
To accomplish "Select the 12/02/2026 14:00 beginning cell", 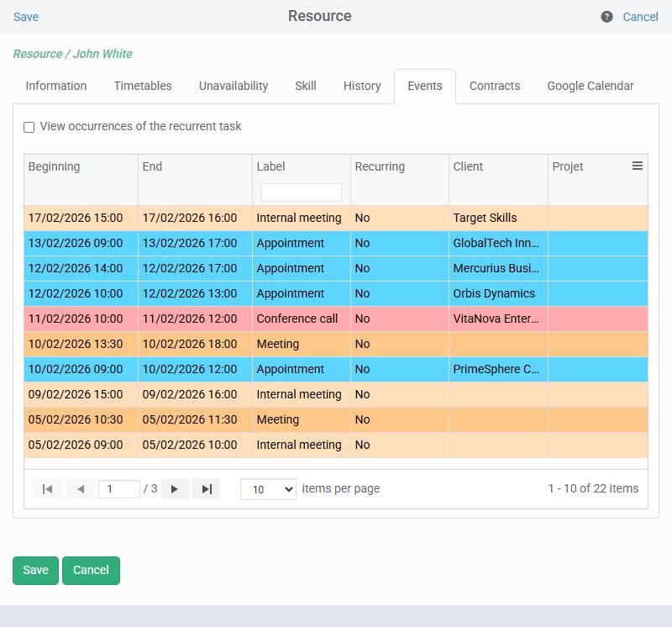I will [x=81, y=268].
